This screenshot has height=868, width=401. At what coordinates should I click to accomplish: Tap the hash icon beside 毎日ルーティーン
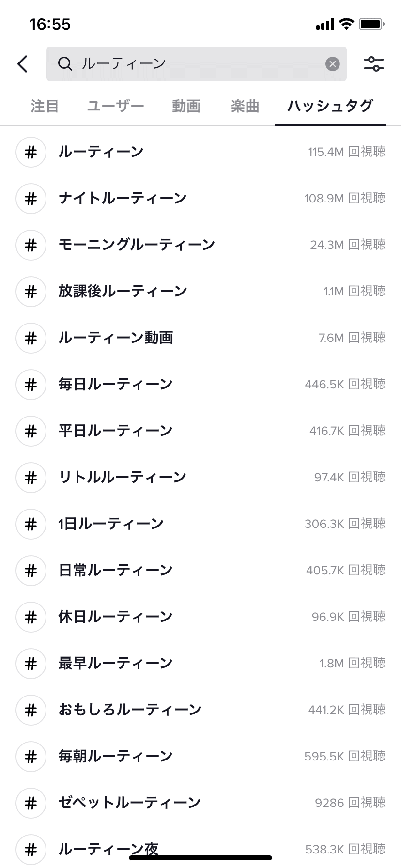click(31, 385)
